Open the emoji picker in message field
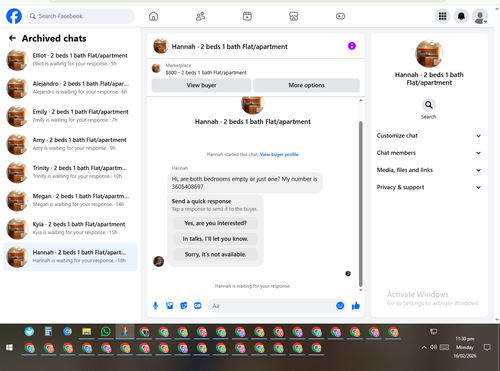Screen dimensions: 500x371 340,306
